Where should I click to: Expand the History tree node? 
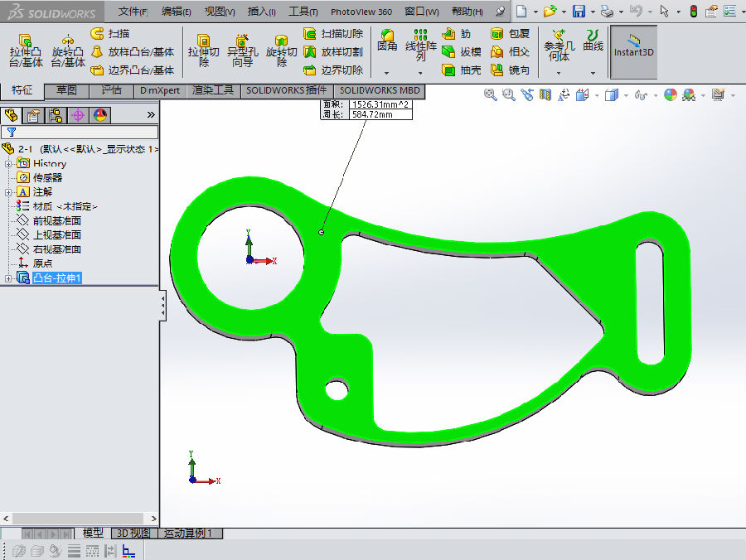pyautogui.click(x=9, y=164)
